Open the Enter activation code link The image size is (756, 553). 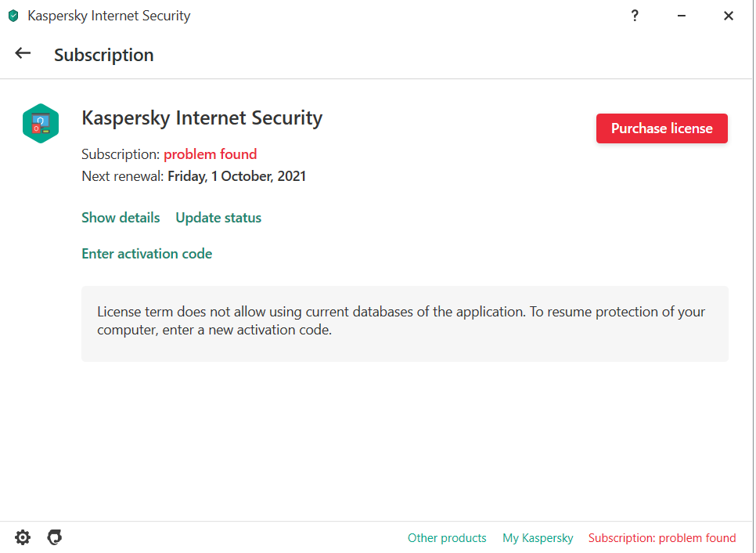(x=146, y=254)
